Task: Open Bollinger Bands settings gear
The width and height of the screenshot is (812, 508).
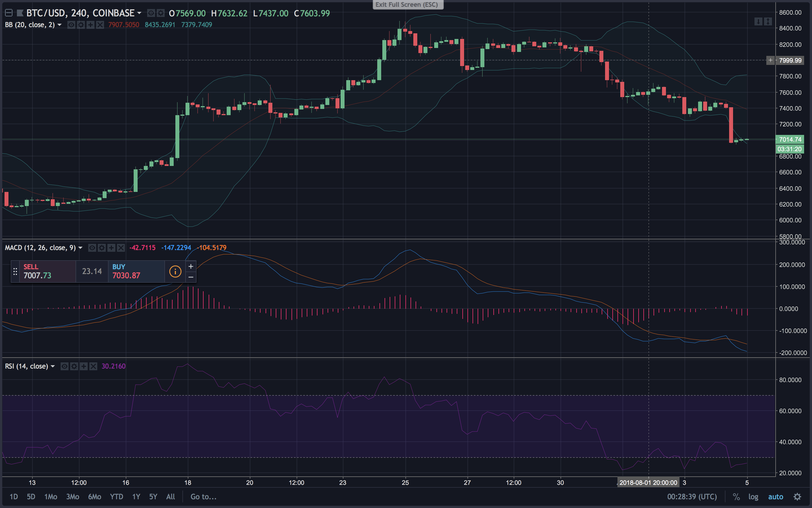Action: 81,25
